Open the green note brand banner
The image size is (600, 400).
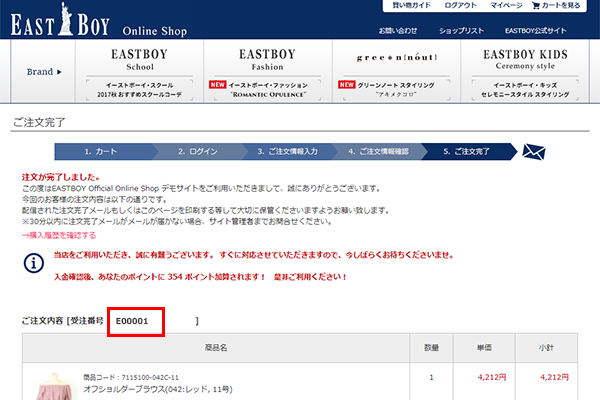pyautogui.click(x=398, y=71)
